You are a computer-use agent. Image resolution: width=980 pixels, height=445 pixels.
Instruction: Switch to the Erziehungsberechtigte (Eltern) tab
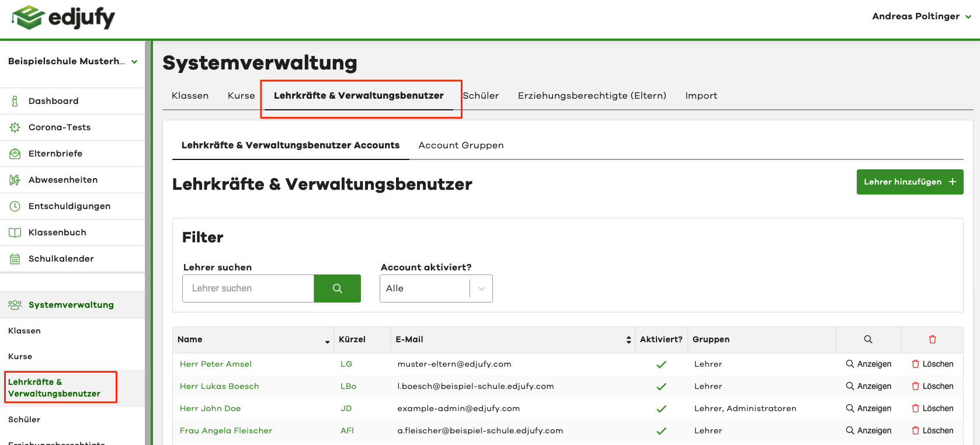point(592,96)
